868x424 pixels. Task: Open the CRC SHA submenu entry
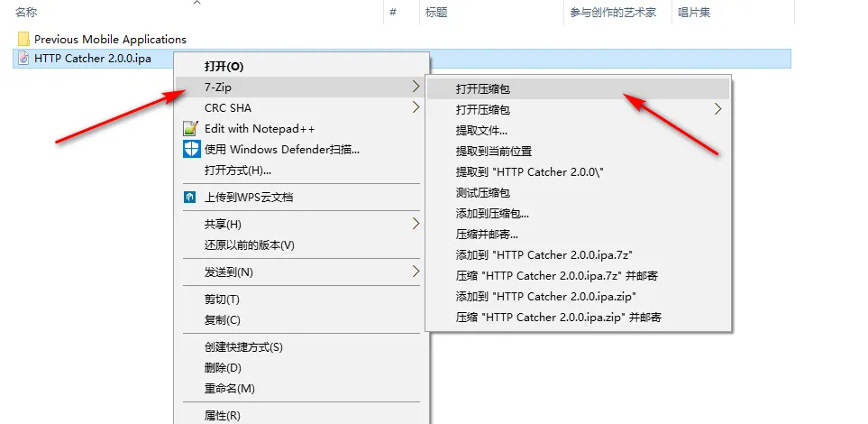[x=302, y=108]
